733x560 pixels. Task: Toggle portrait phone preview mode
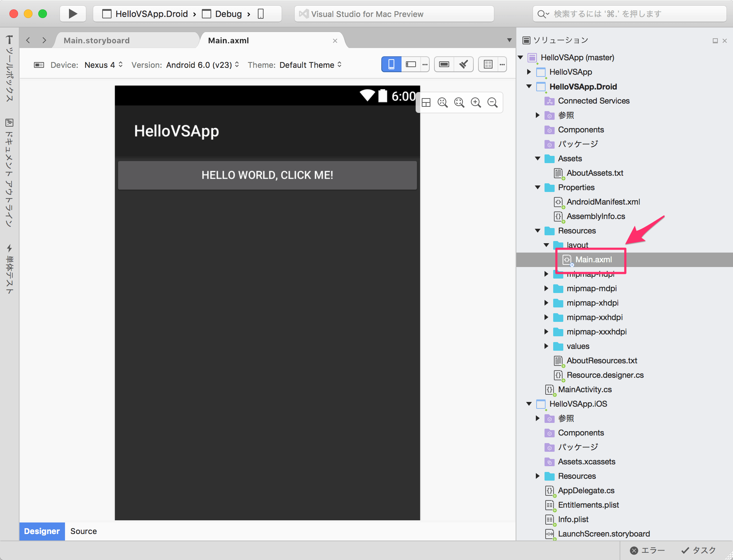[391, 64]
